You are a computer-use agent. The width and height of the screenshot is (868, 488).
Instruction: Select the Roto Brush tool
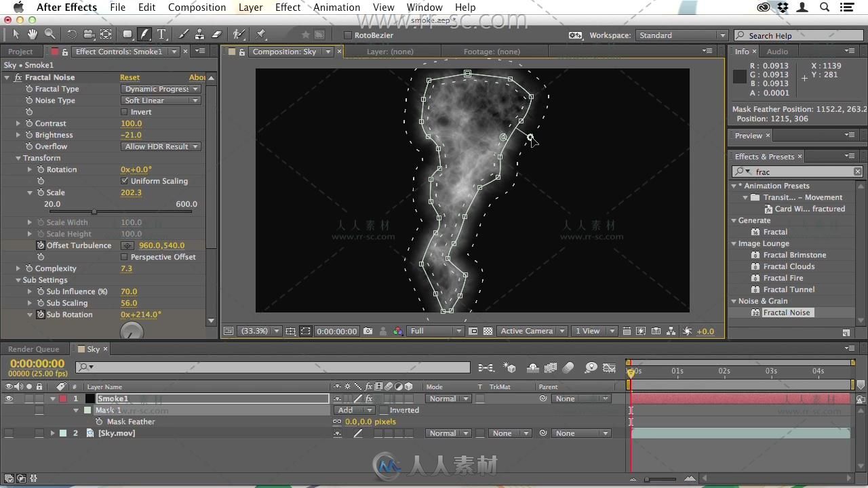coord(239,34)
